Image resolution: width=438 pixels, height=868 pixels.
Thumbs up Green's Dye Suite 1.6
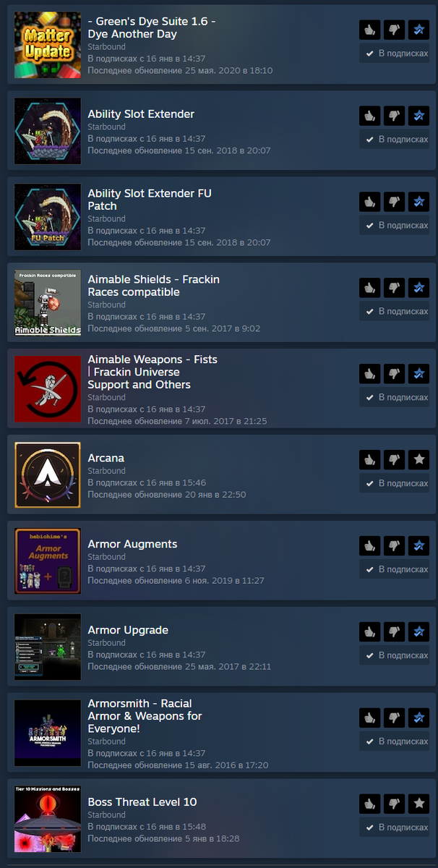pos(369,30)
